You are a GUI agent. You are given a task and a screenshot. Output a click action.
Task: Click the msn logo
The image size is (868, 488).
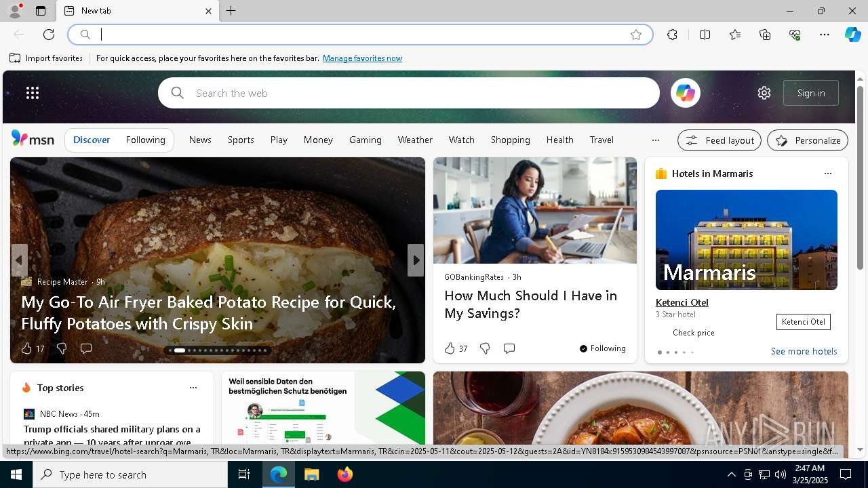pos(33,139)
